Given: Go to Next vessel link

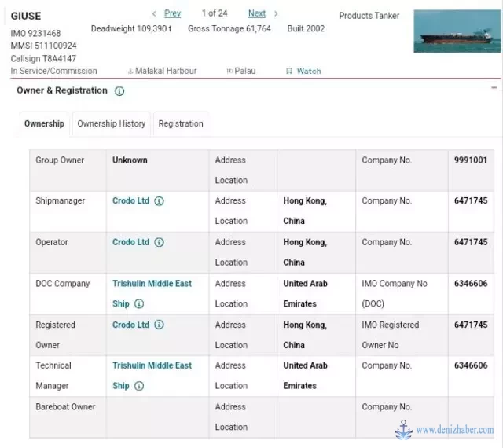Looking at the screenshot, I should pos(257,13).
